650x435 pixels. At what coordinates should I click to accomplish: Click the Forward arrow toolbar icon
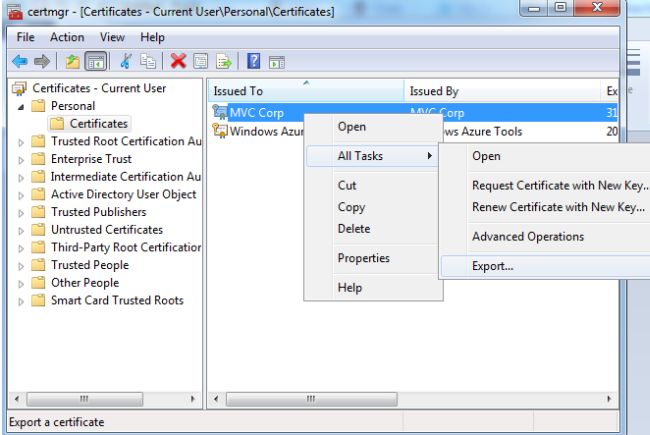coord(41,61)
